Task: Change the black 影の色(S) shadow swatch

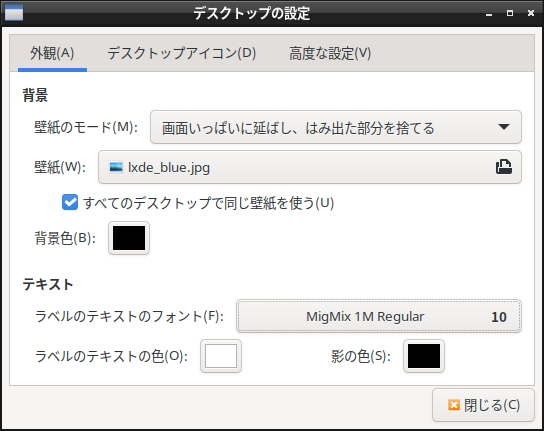Action: pyautogui.click(x=424, y=356)
